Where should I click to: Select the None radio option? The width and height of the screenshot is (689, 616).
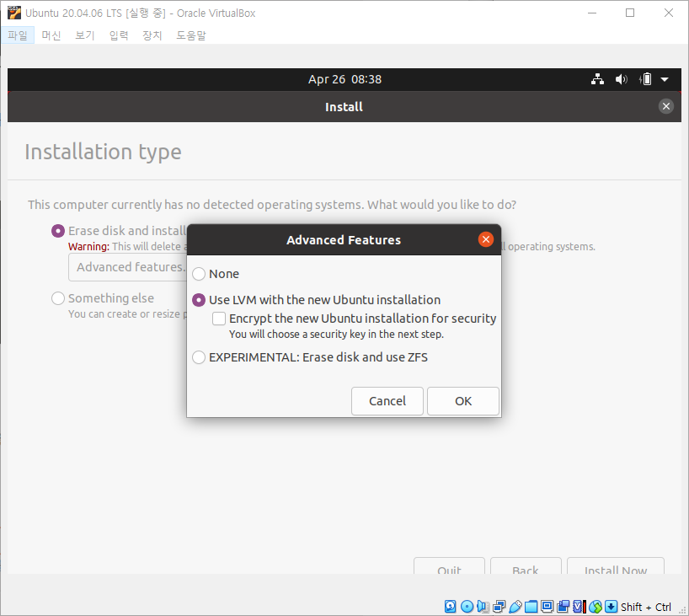click(x=199, y=274)
